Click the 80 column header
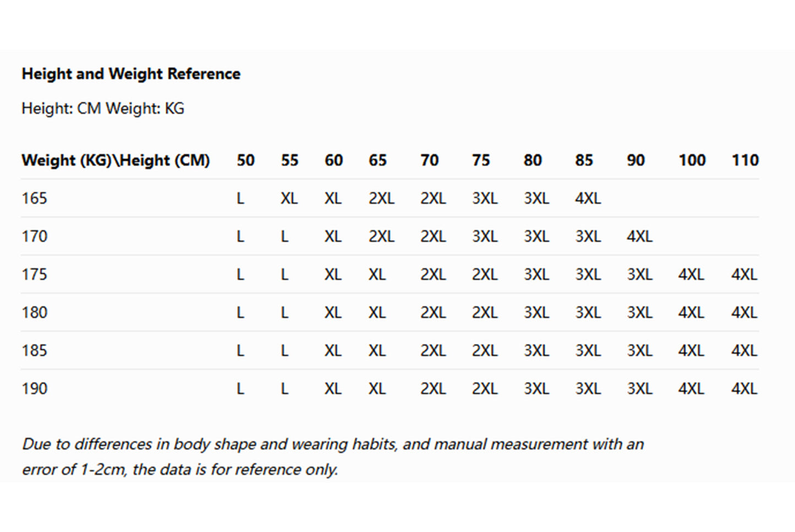 (x=533, y=160)
